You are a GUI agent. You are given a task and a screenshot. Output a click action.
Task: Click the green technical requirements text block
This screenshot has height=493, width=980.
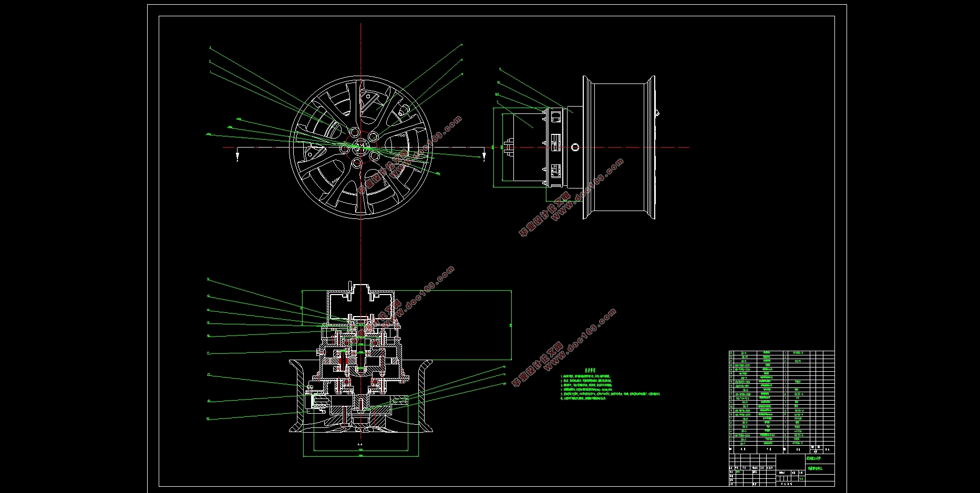point(610,385)
